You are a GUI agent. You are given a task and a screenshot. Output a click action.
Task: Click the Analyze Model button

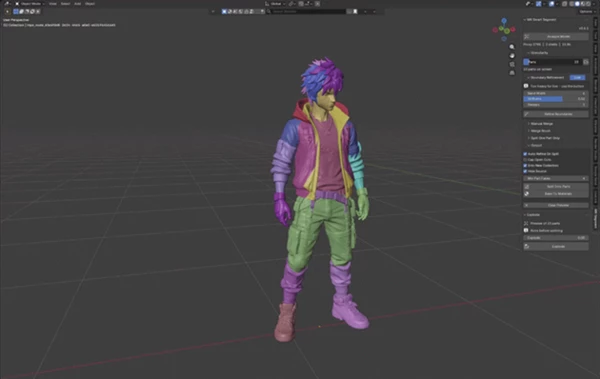pos(556,36)
